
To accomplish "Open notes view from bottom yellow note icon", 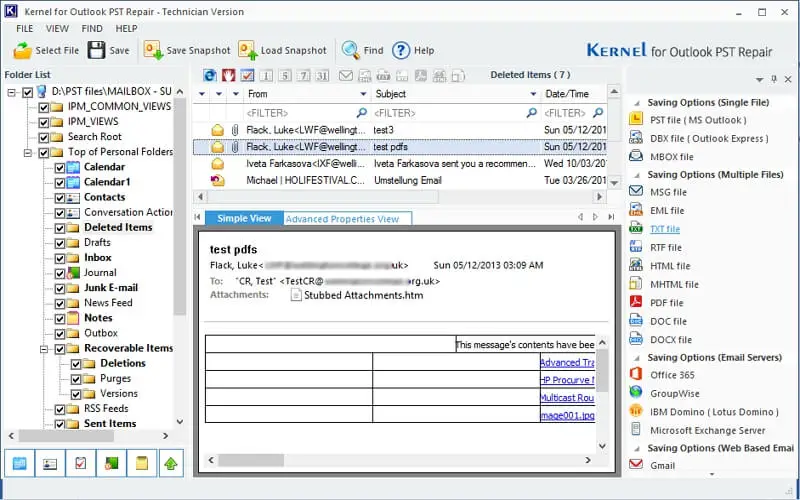I will 141,463.
